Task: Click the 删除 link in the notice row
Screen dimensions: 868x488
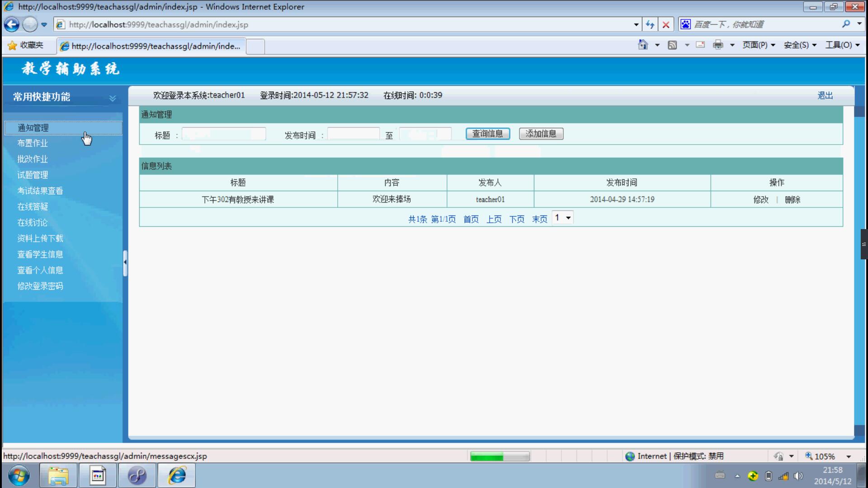Action: pos(793,200)
